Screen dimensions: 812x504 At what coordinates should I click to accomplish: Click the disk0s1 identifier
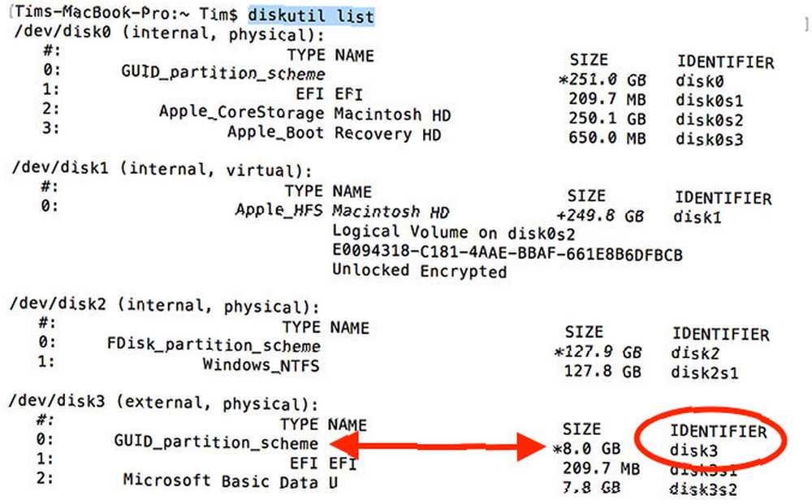point(709,100)
